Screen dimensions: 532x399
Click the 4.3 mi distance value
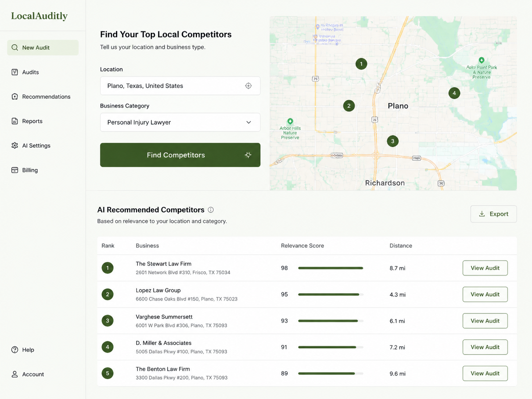coord(398,295)
